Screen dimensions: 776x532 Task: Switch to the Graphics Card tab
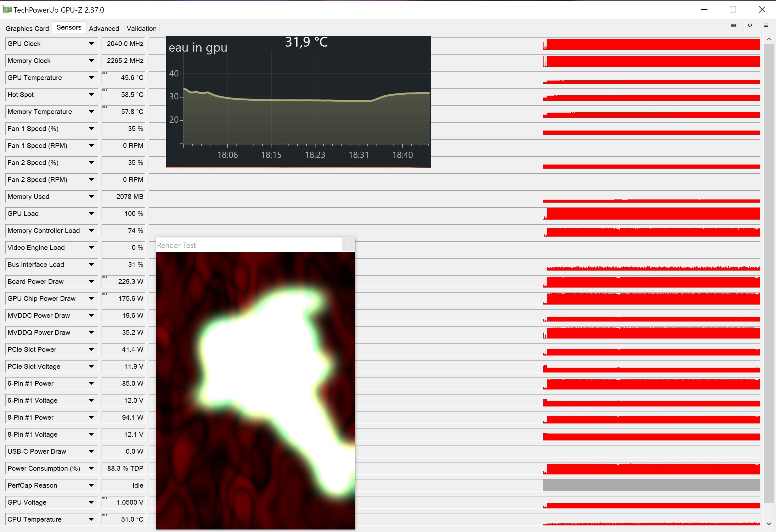tap(27, 28)
